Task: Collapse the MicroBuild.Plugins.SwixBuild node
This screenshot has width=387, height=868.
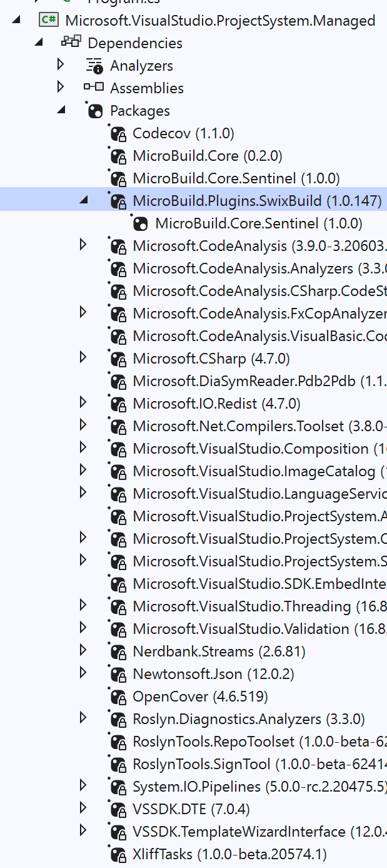Action: tap(83, 200)
